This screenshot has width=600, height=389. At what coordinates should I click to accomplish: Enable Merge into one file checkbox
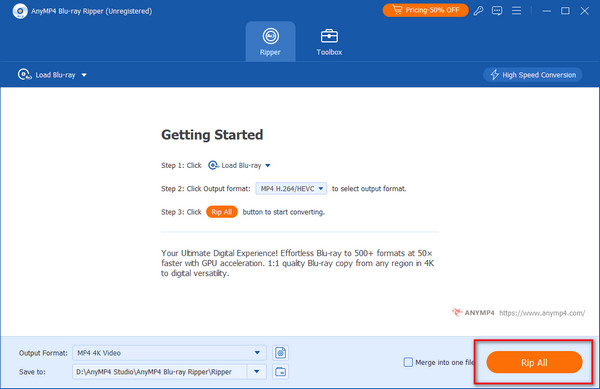click(x=408, y=362)
